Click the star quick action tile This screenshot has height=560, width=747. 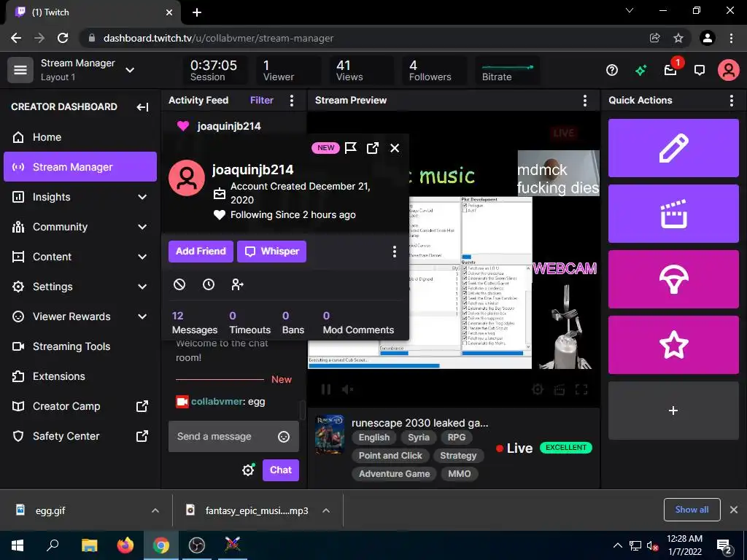[x=673, y=345]
